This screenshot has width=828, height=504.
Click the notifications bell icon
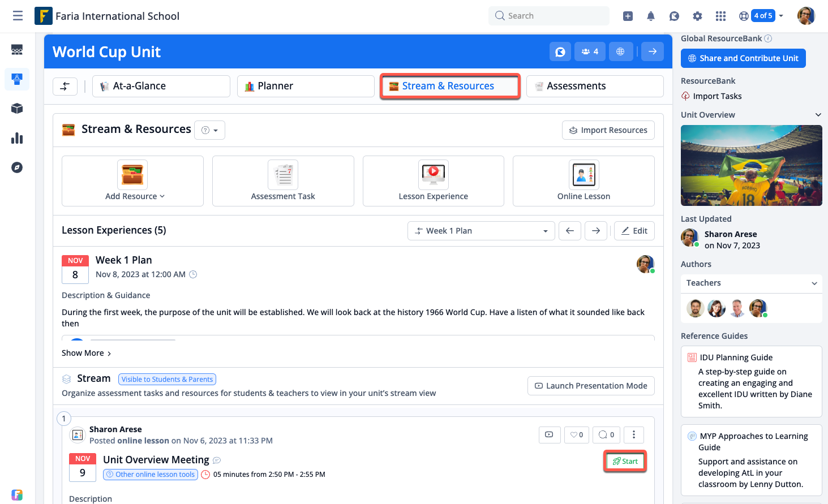point(651,16)
